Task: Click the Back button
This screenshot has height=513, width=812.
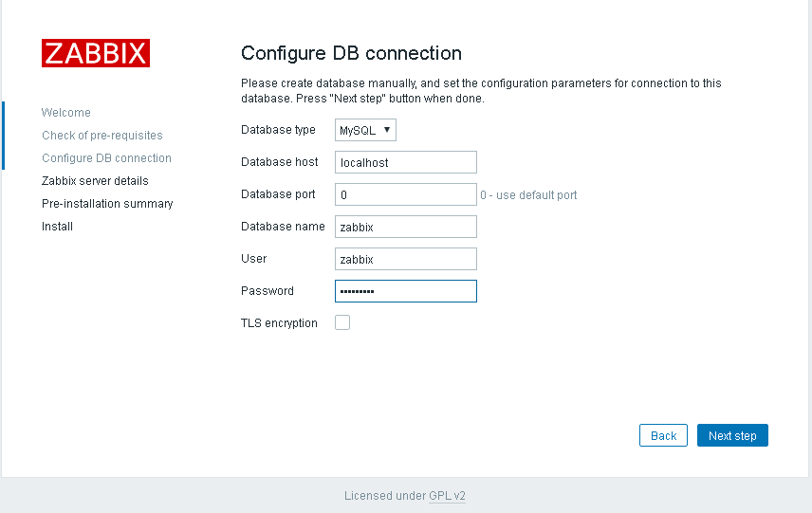Action: 663,435
